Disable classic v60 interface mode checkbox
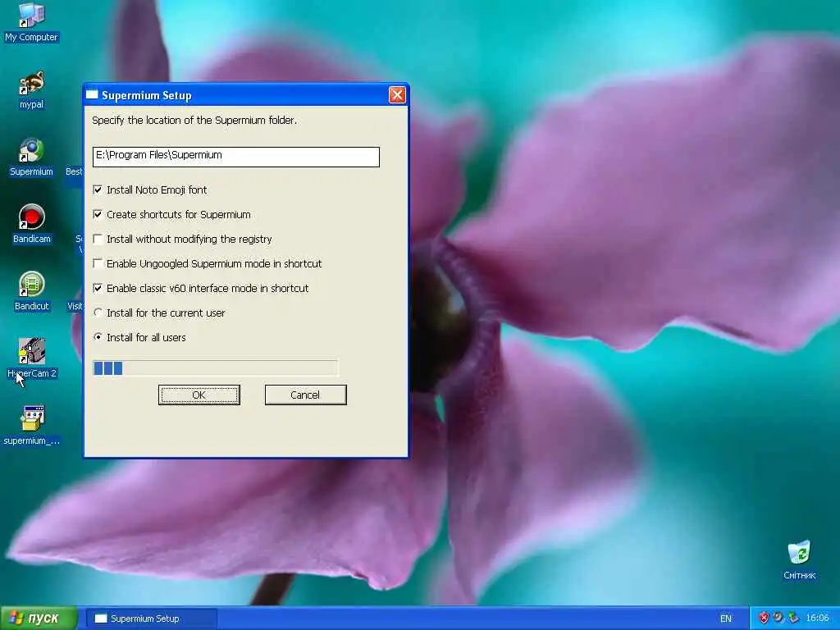 98,288
